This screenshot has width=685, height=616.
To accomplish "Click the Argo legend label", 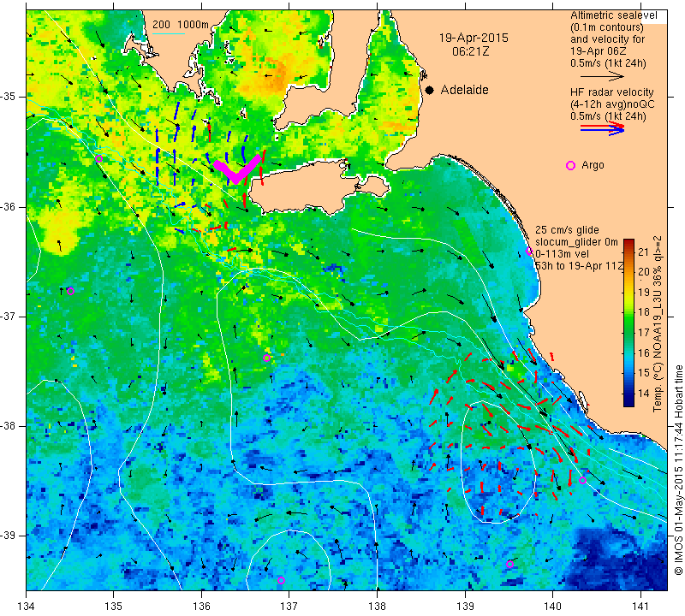I will 593,165.
